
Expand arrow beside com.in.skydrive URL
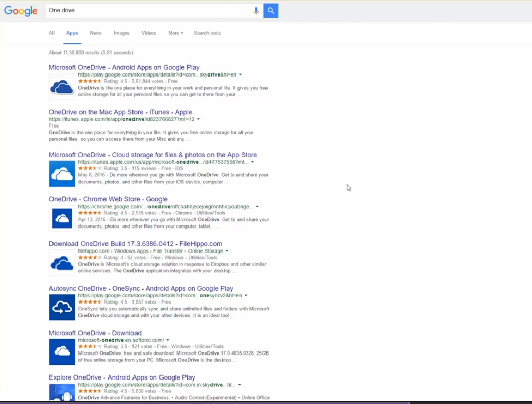(x=240, y=385)
